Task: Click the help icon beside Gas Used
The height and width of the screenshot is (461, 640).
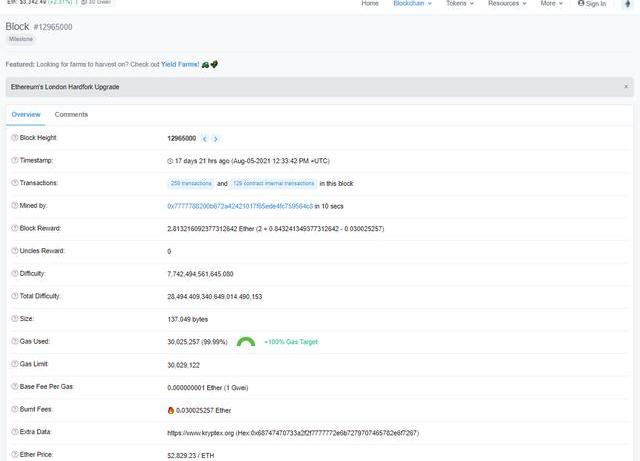Action: [x=14, y=341]
